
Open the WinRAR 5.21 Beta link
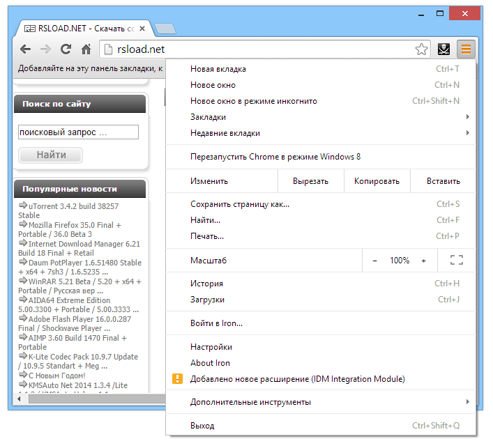(x=80, y=286)
